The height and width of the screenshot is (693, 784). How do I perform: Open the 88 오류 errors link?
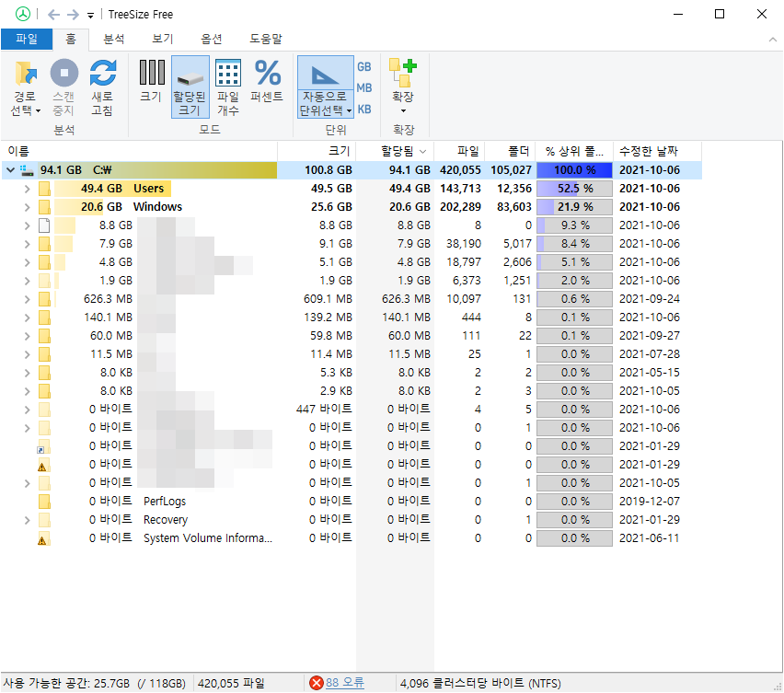[344, 683]
